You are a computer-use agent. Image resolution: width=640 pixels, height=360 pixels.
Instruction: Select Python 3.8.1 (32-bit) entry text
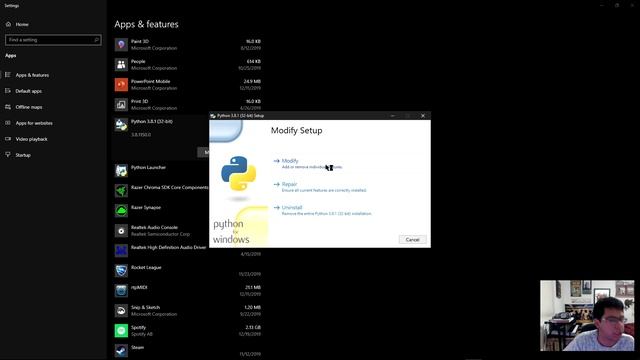point(152,121)
